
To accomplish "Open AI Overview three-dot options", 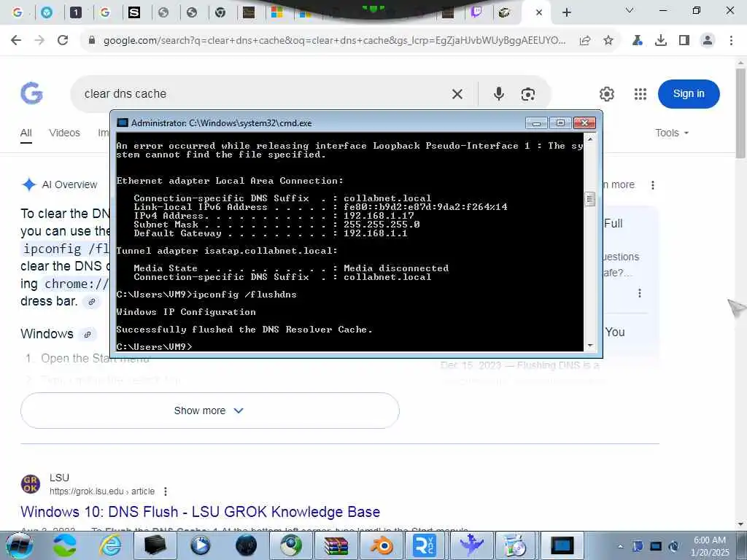I will tap(653, 184).
